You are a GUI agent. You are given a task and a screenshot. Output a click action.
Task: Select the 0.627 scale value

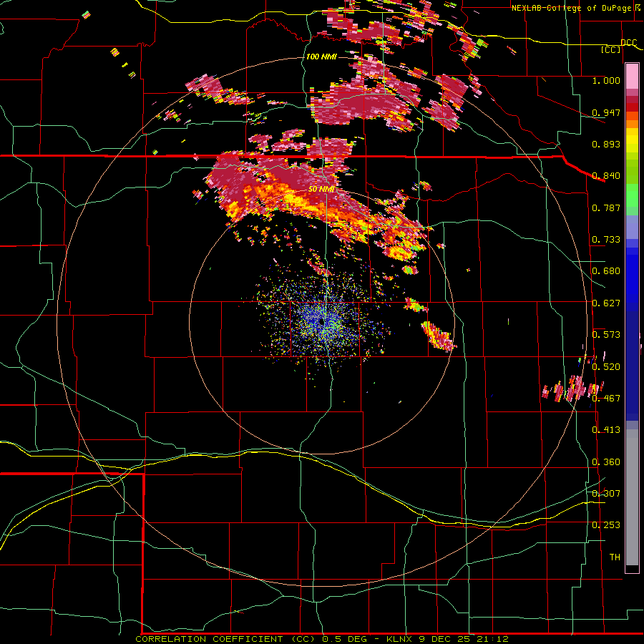click(x=606, y=303)
